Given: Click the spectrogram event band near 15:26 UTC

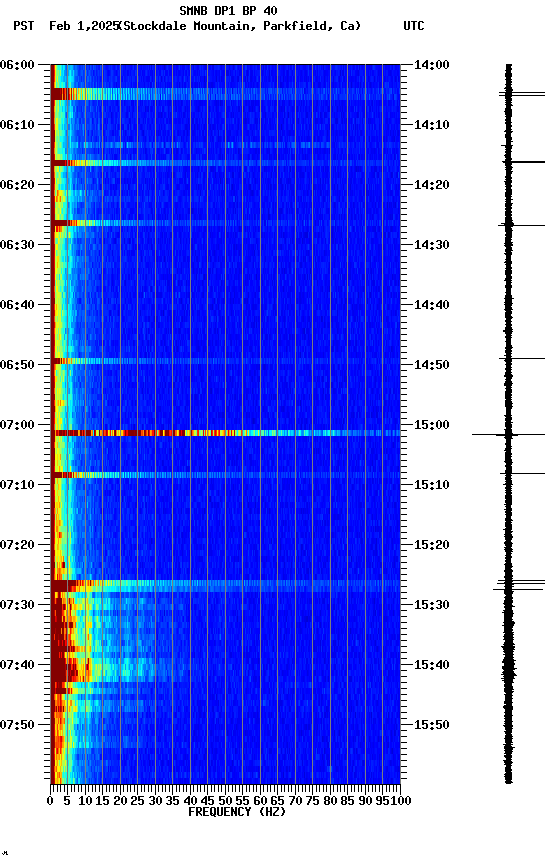Looking at the screenshot, I should tap(225, 586).
